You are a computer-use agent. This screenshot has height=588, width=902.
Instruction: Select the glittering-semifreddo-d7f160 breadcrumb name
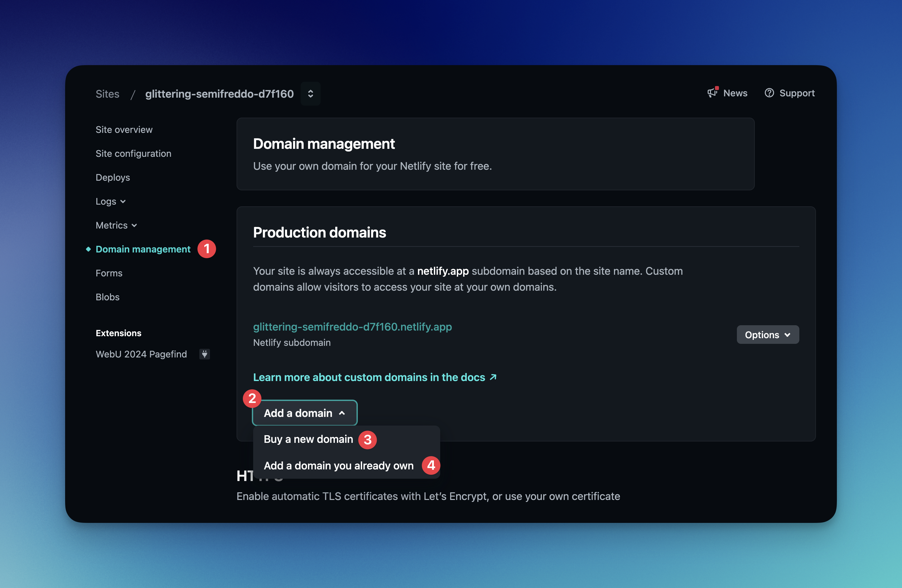(x=219, y=94)
